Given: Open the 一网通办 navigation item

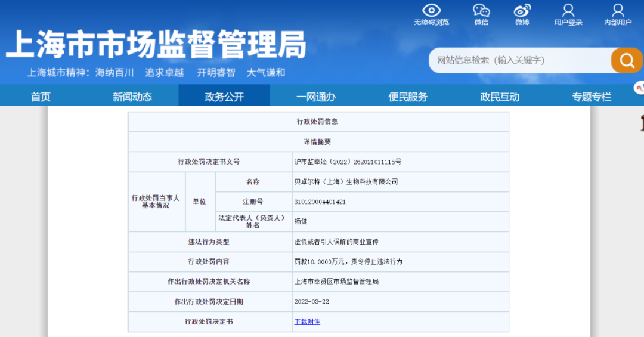Looking at the screenshot, I should pyautogui.click(x=316, y=97).
